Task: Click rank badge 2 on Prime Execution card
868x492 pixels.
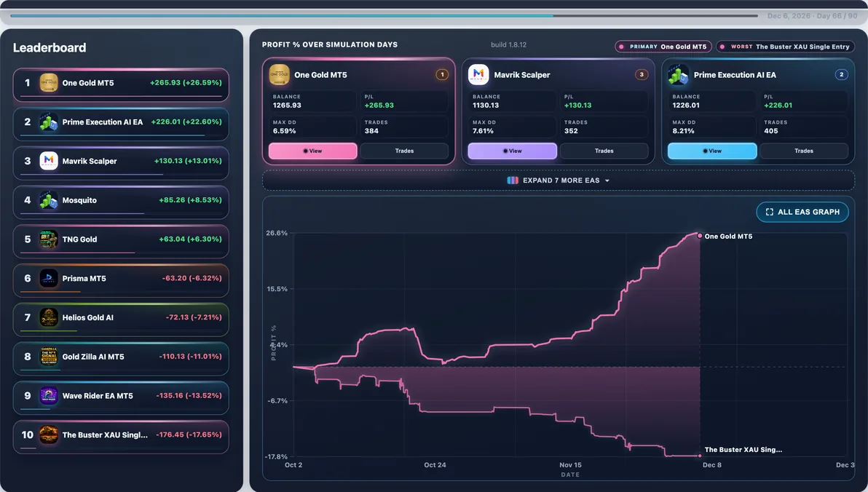Action: tap(842, 75)
